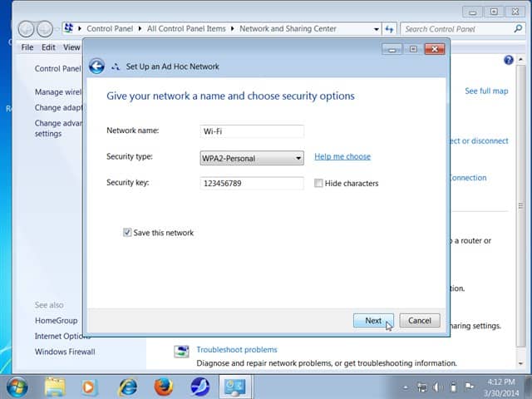Viewport: 532px width, 399px height.
Task: Expand the Control Panel breadcrumb arrow
Action: [x=140, y=29]
